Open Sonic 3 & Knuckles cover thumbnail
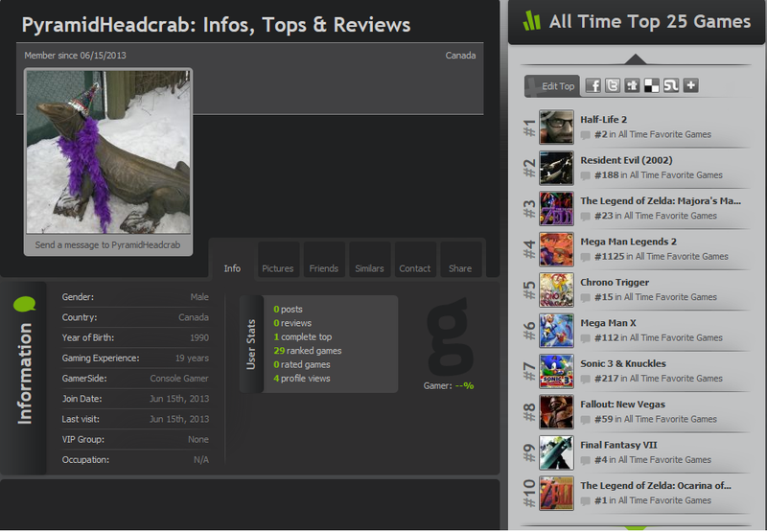The image size is (767, 532). (x=556, y=371)
